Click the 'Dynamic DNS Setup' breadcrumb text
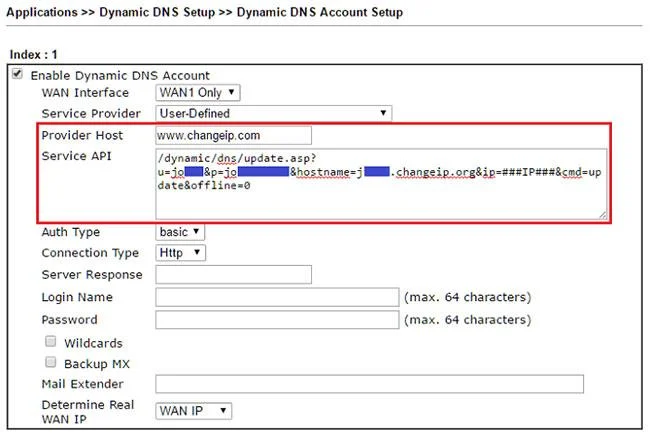The image size is (650, 436). point(157,12)
